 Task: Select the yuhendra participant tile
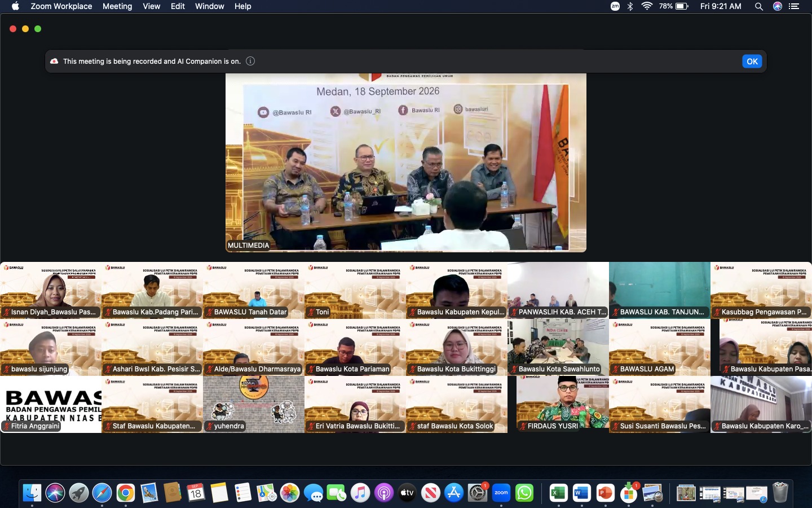click(x=254, y=404)
